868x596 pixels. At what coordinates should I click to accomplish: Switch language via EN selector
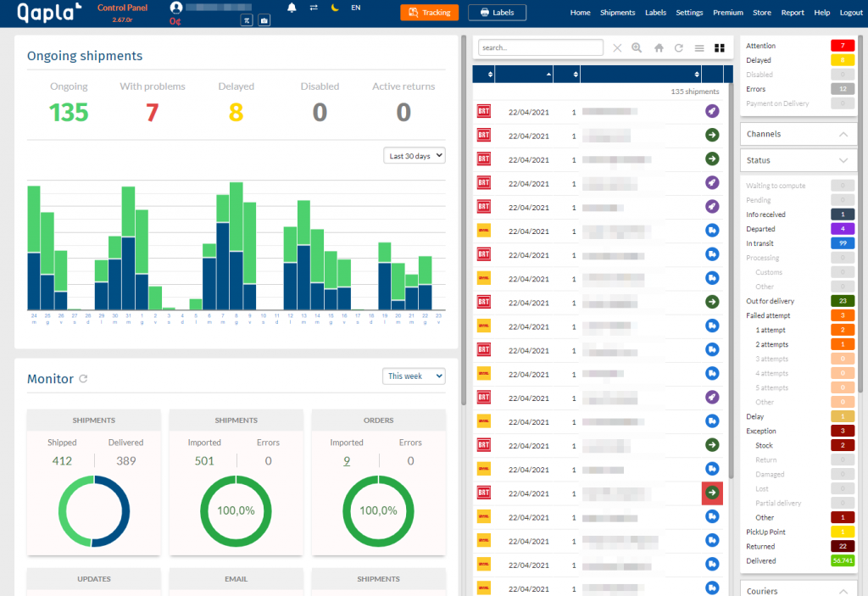[x=356, y=8]
